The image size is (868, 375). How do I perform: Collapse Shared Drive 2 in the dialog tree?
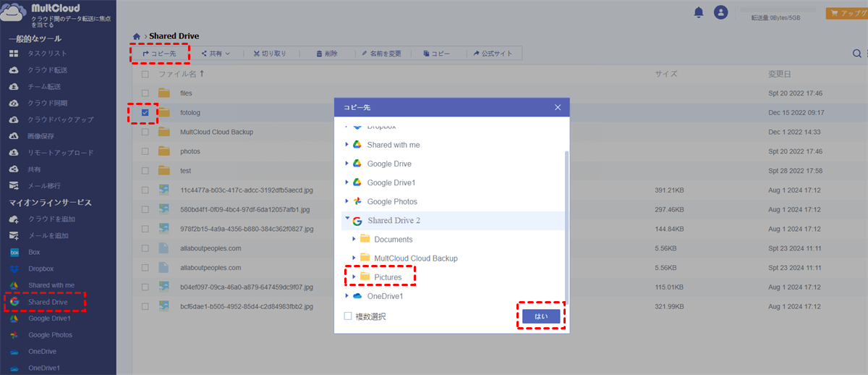(x=347, y=219)
